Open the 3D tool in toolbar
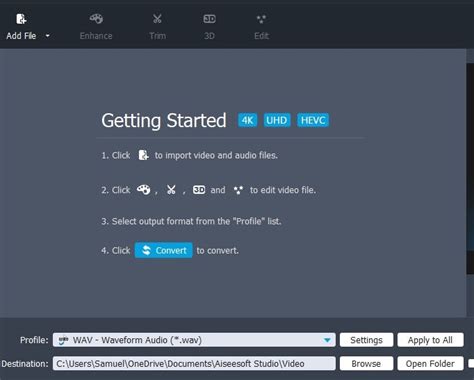This screenshot has width=474, height=380. (x=209, y=27)
